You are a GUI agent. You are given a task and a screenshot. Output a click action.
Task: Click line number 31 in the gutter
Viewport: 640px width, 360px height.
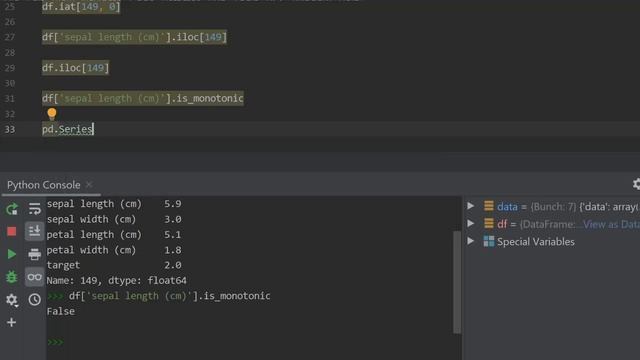(x=9, y=98)
